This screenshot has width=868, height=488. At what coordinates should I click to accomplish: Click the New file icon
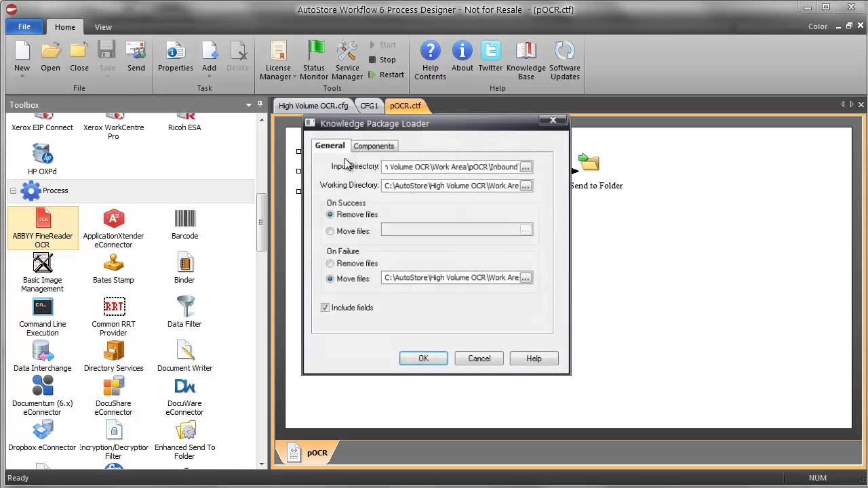[22, 51]
